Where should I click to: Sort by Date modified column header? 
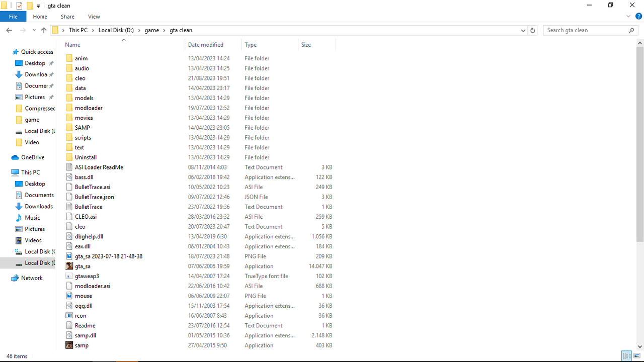(213, 45)
